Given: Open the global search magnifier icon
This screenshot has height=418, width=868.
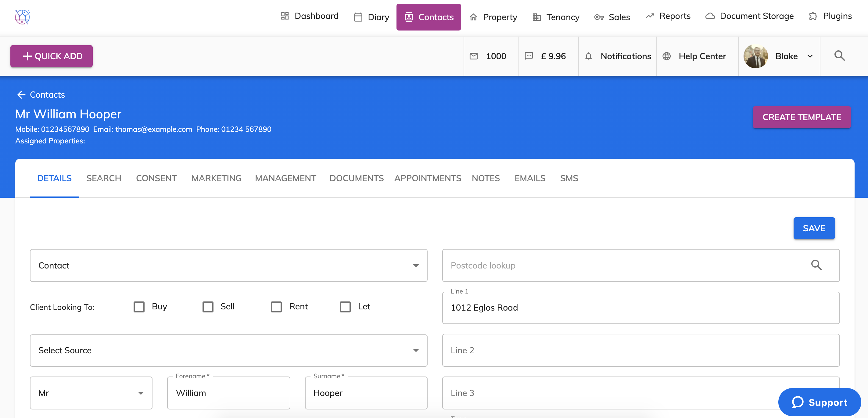Looking at the screenshot, I should pos(839,56).
